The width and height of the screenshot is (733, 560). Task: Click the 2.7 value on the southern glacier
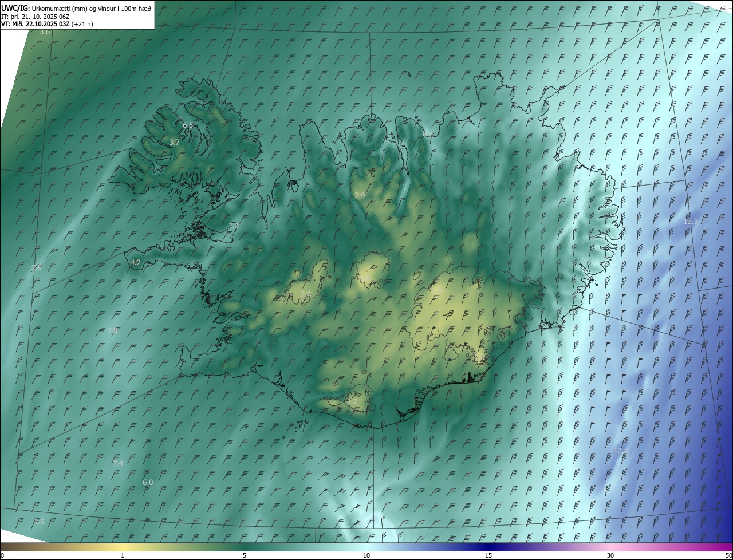pos(352,402)
